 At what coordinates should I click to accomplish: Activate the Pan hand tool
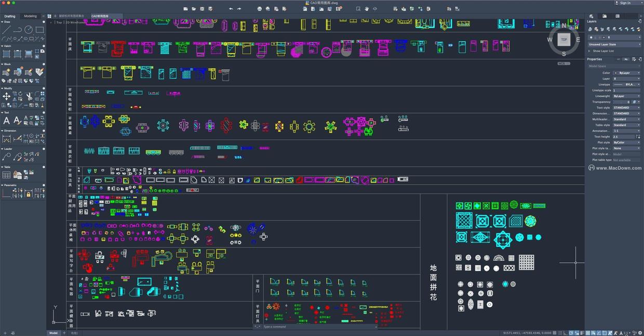366,9
